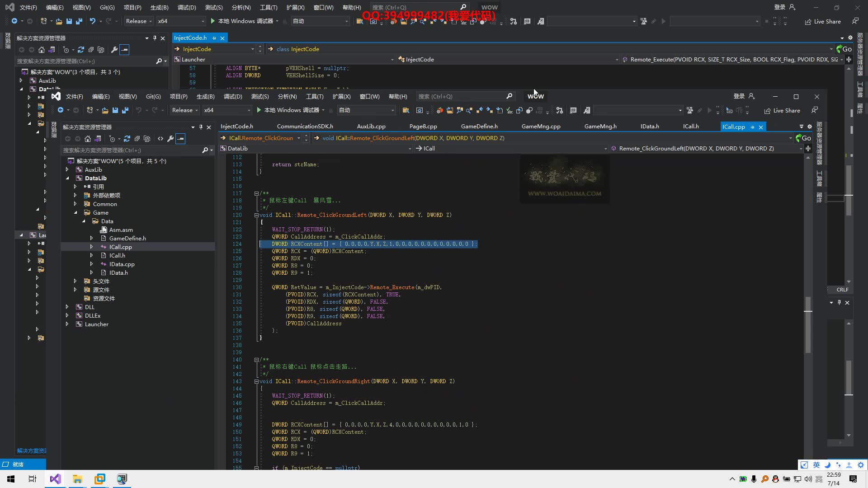This screenshot has height=488, width=868.
Task: Open the 调试(D) Debug menu in front window
Action: [232, 97]
